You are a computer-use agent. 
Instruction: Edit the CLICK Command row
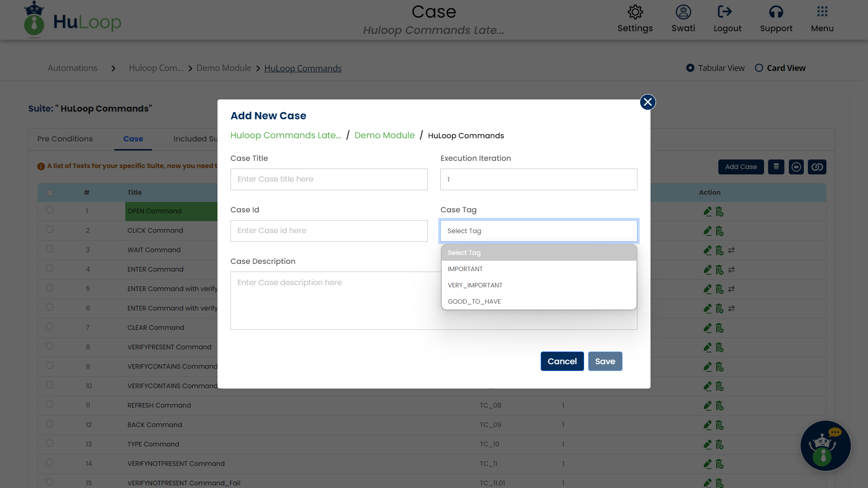tap(708, 230)
